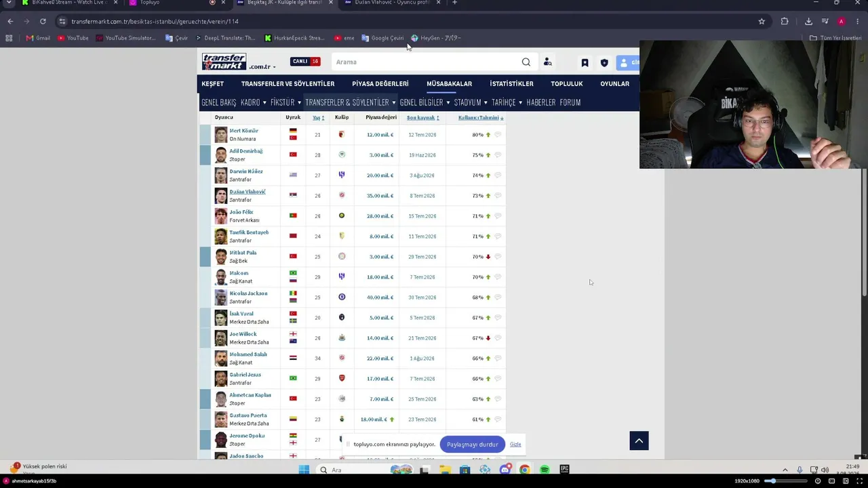Expand the STADYUM dropdown menu
The height and width of the screenshot is (488, 868).
tap(471, 102)
